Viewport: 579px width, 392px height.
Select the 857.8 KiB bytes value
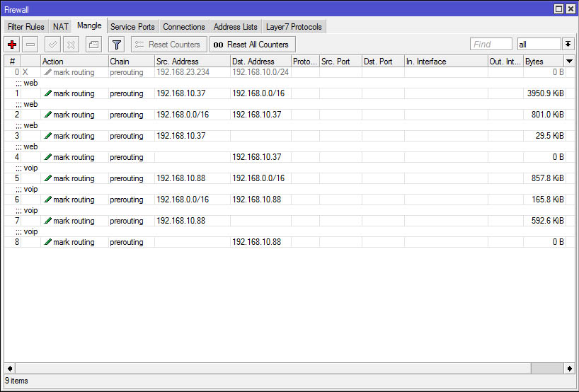(x=548, y=178)
